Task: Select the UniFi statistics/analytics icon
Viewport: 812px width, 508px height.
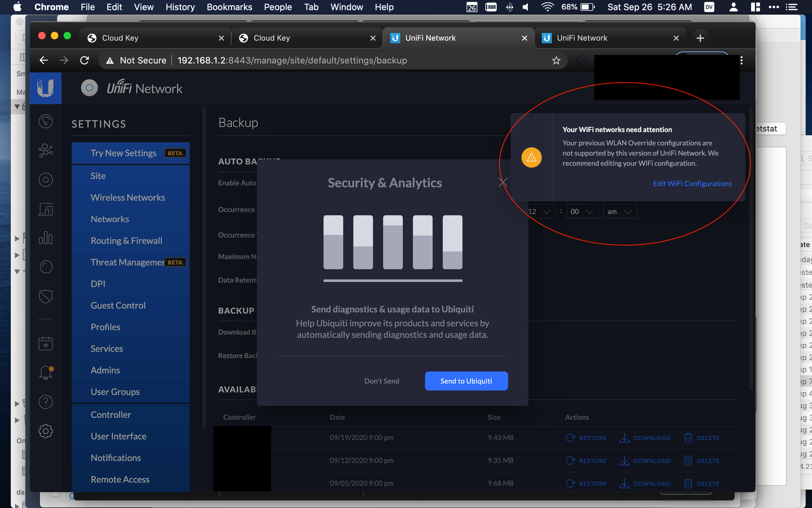Action: coord(46,238)
